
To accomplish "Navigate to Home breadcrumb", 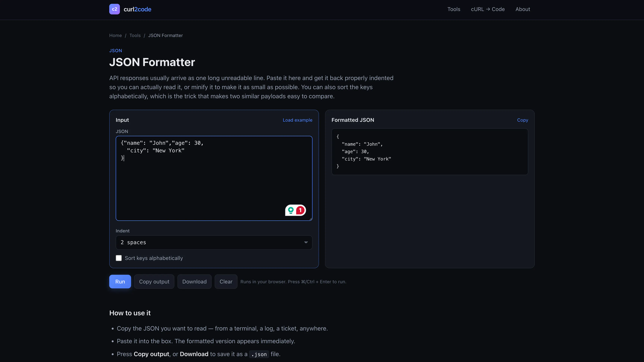I will point(116,35).
